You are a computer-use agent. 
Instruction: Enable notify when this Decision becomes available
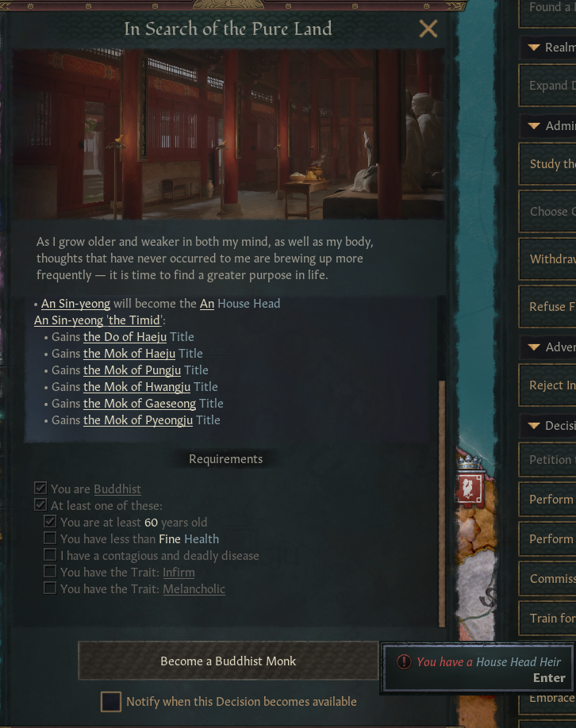tap(110, 702)
